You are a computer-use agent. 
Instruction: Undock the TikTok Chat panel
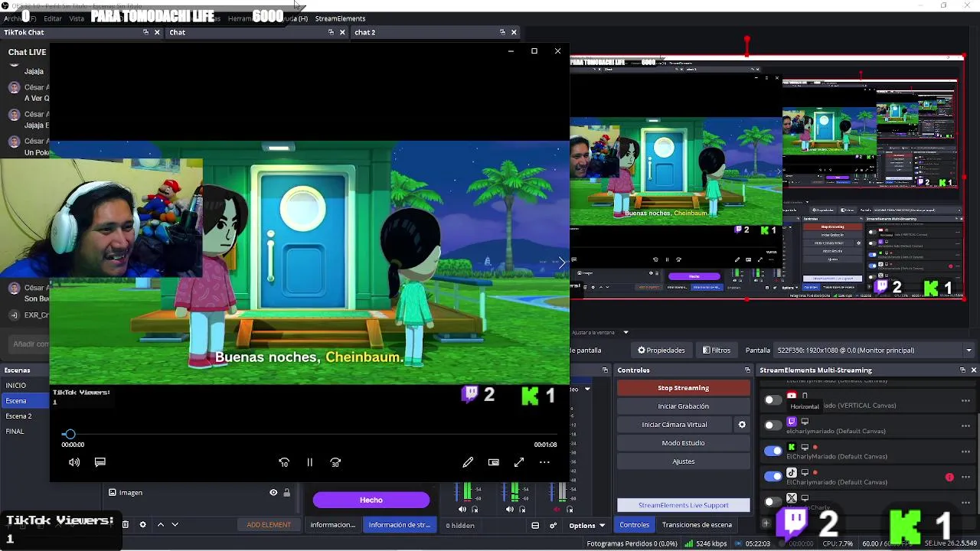tap(145, 32)
